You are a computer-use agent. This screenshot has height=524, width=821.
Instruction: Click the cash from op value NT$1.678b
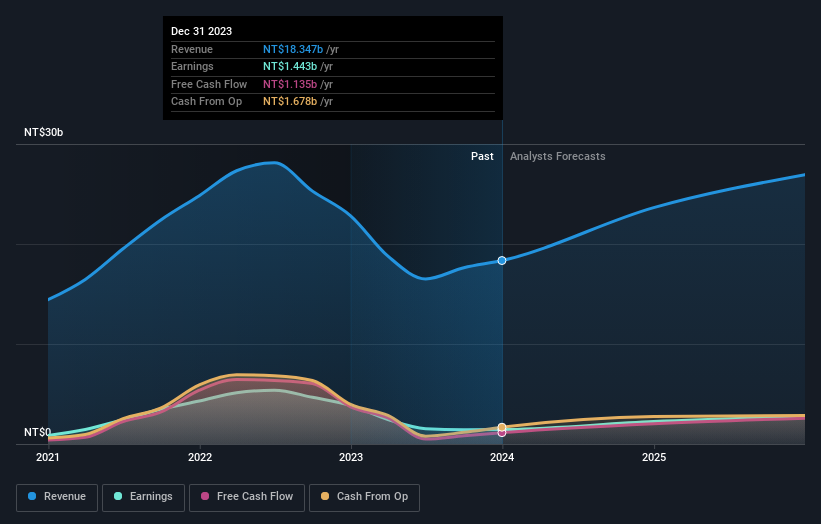(290, 102)
